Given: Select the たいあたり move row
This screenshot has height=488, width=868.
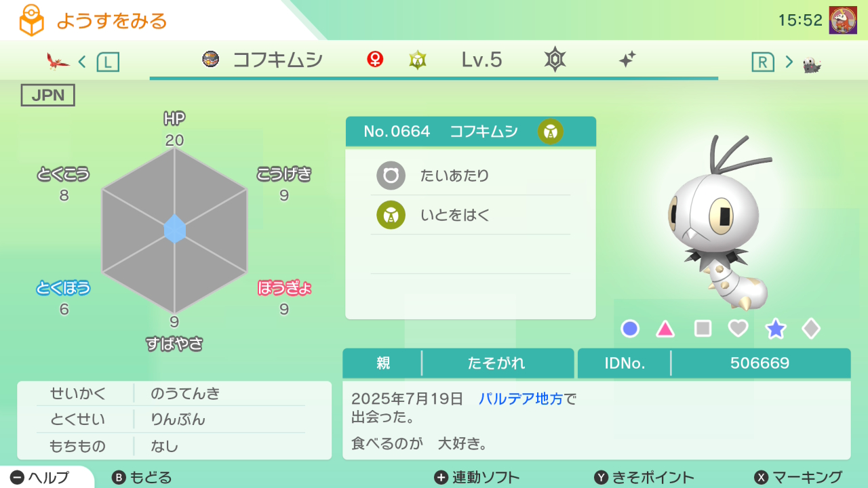Looking at the screenshot, I should pos(470,176).
